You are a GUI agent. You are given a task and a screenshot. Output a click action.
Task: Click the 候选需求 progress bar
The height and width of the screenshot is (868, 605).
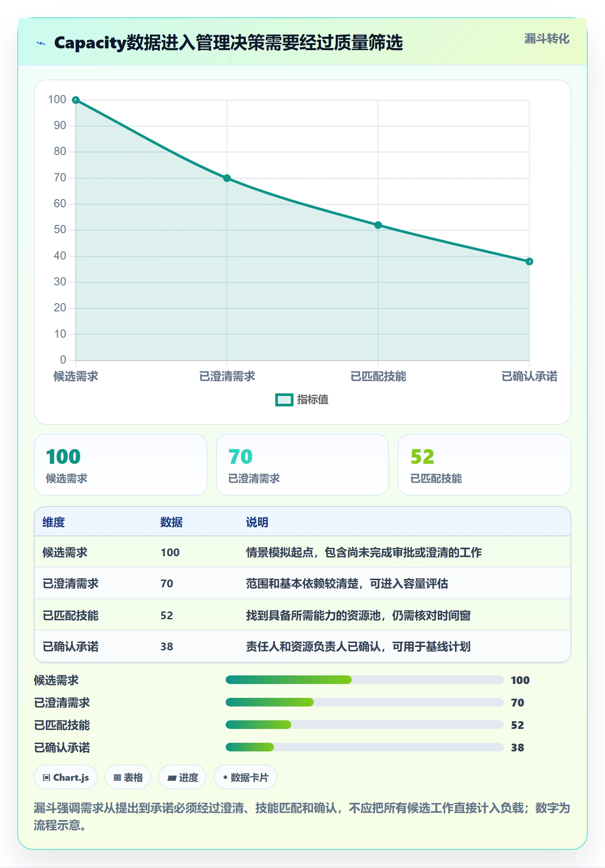(x=364, y=680)
